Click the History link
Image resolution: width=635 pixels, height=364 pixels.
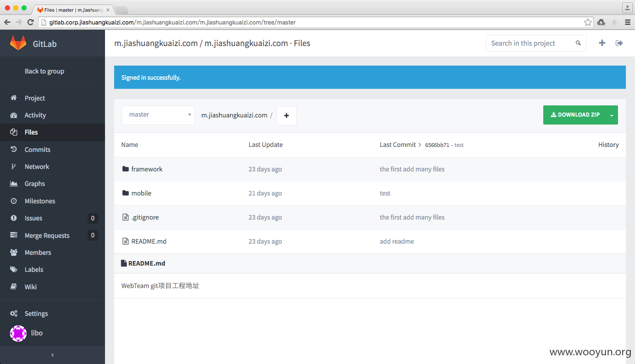[608, 144]
